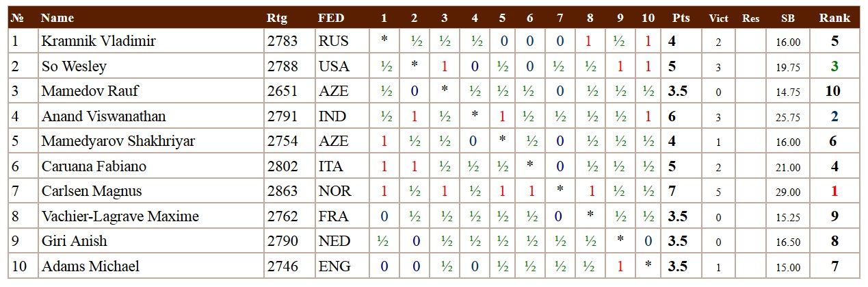Click So Wesley's federation USA
Screen dimensions: 868x287
[334, 66]
